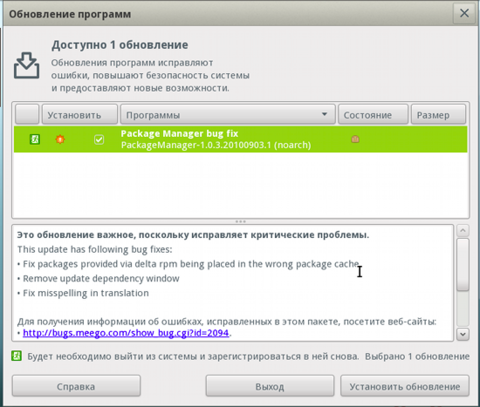
Task: Click Установить обновление to install the update
Action: pos(405,386)
